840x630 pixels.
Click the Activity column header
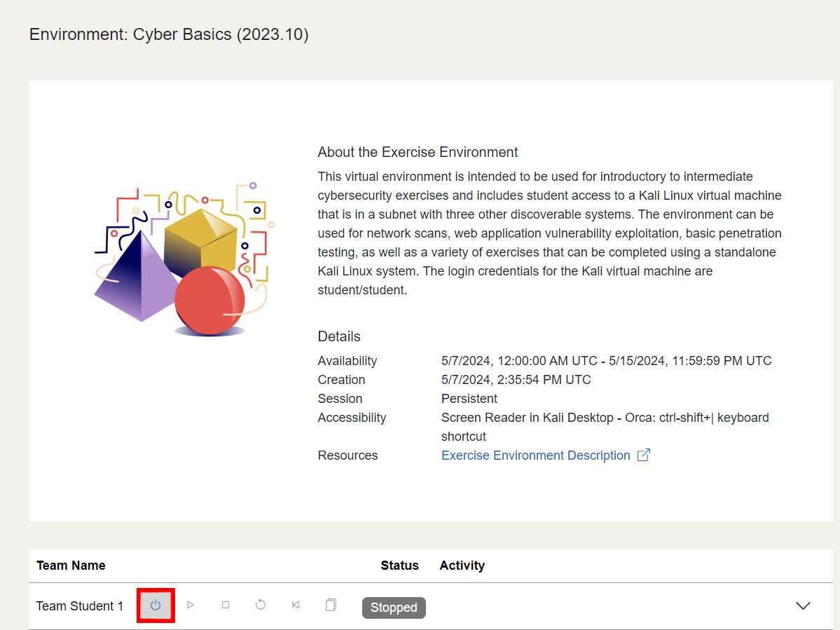point(462,566)
